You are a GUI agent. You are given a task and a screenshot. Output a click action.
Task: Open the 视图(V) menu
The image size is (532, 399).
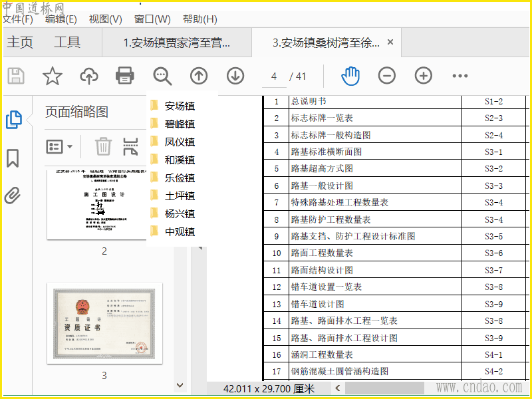[105, 19]
